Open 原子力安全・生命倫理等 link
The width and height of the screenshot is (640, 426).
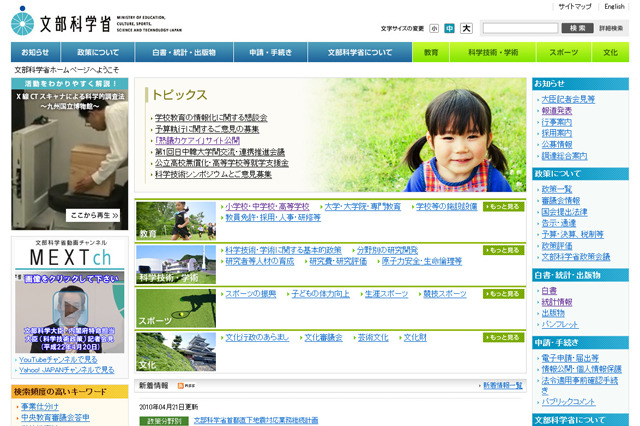point(422,261)
